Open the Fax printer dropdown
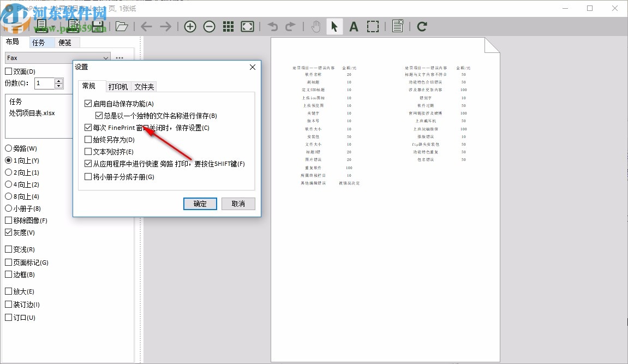The width and height of the screenshot is (628, 364). [x=106, y=57]
